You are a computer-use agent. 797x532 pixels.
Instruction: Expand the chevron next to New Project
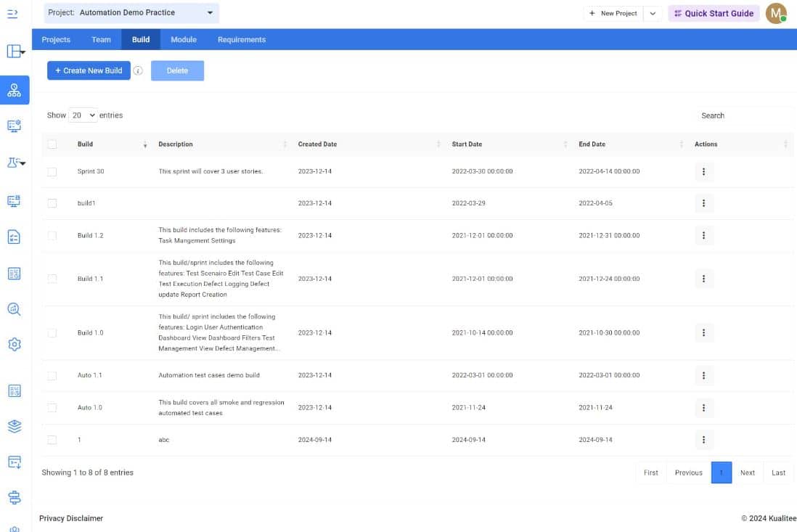point(653,14)
